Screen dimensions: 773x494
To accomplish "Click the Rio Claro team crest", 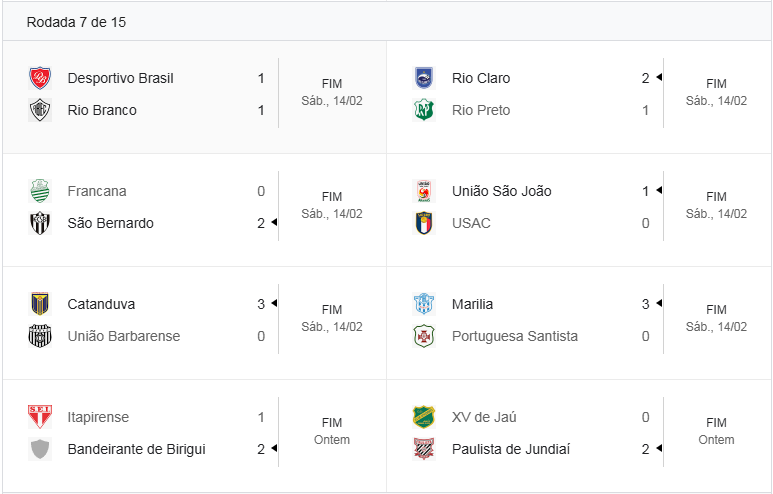I will pyautogui.click(x=424, y=78).
